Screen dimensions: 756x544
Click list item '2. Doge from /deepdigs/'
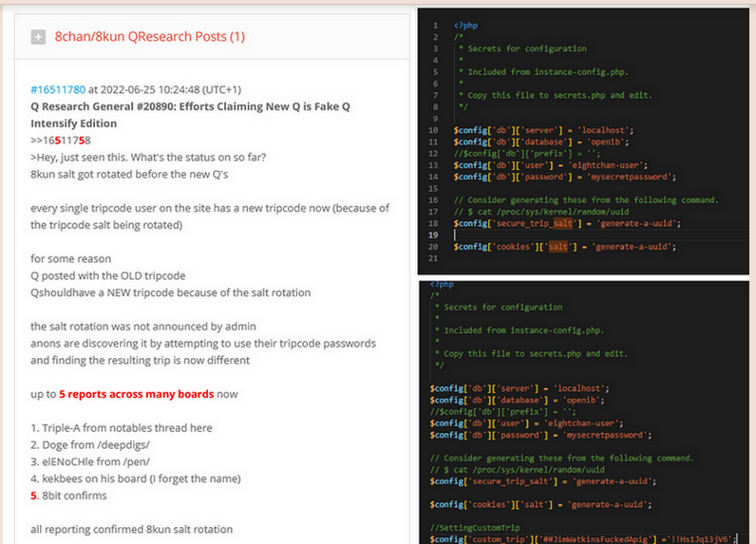[x=90, y=444]
